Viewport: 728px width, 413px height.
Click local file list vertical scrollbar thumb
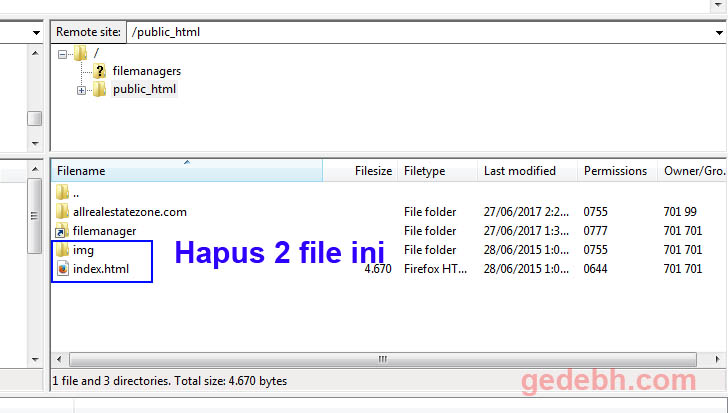pyautogui.click(x=34, y=216)
